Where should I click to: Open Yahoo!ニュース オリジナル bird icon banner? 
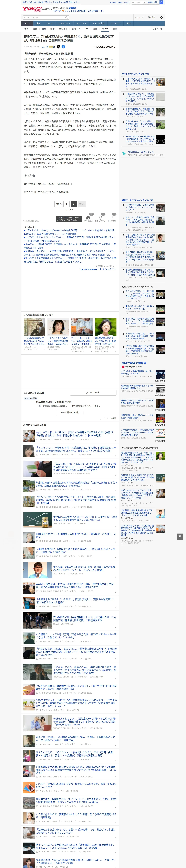[143, 153]
